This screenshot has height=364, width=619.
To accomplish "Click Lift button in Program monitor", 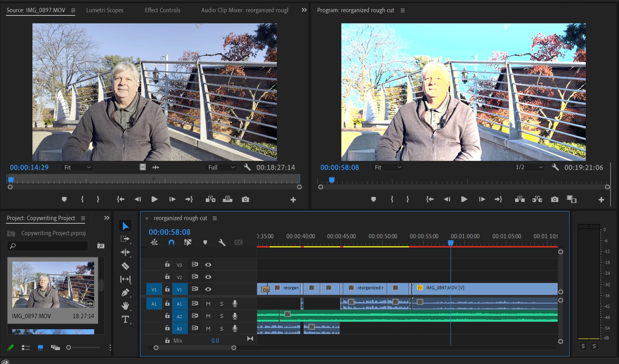I will click(520, 199).
